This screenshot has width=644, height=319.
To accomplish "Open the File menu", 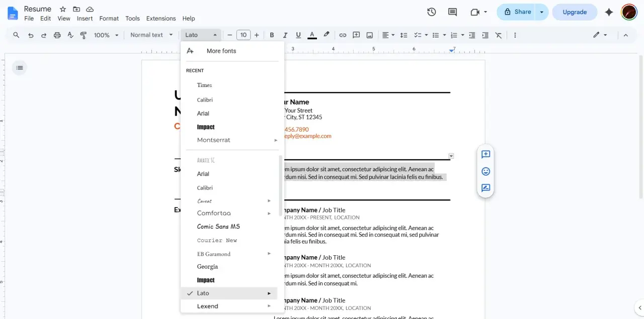I will tap(29, 19).
